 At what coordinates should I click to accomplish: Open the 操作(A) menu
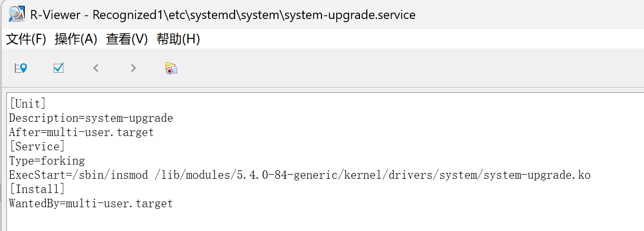coord(76,39)
